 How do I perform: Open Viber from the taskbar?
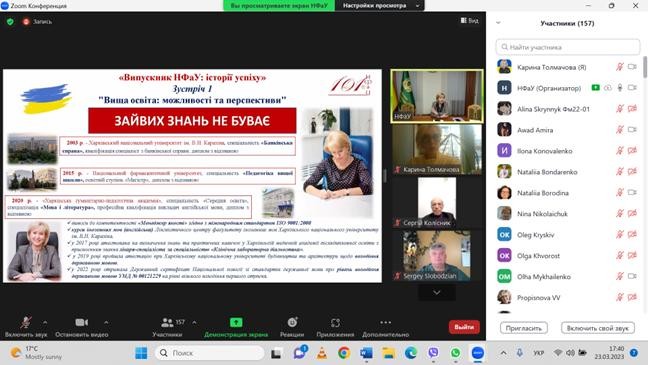click(433, 353)
